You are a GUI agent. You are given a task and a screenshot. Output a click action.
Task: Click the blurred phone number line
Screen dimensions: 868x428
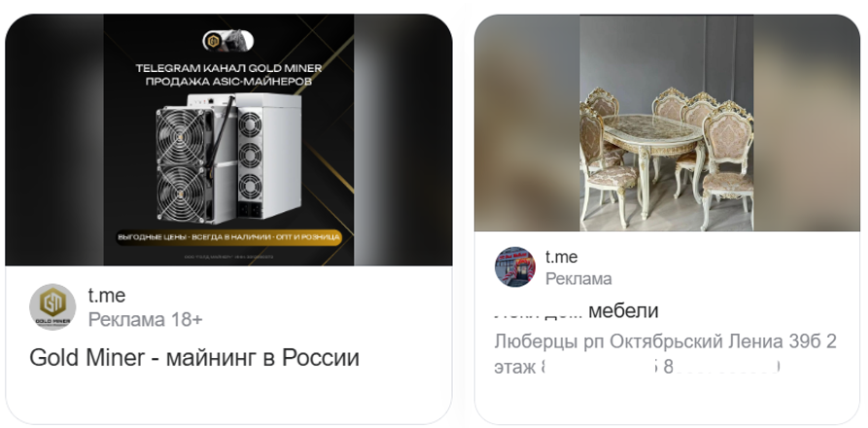point(637,367)
